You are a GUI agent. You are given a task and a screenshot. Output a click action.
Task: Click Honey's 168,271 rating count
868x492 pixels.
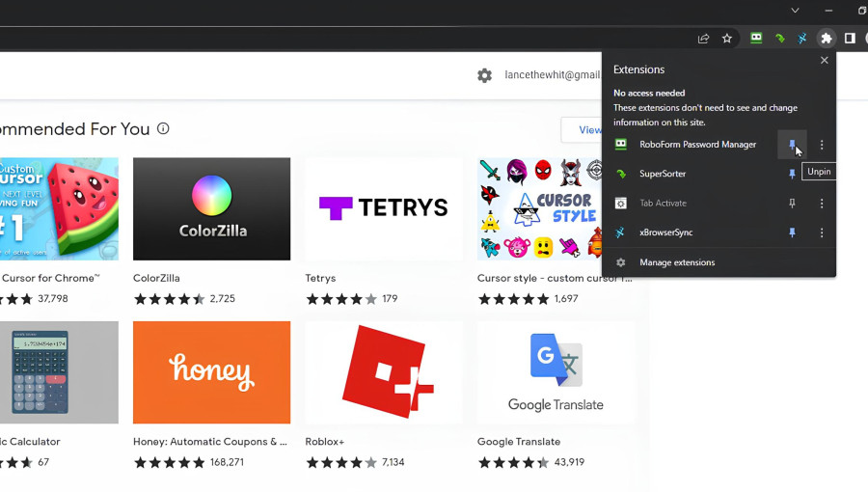tap(227, 462)
